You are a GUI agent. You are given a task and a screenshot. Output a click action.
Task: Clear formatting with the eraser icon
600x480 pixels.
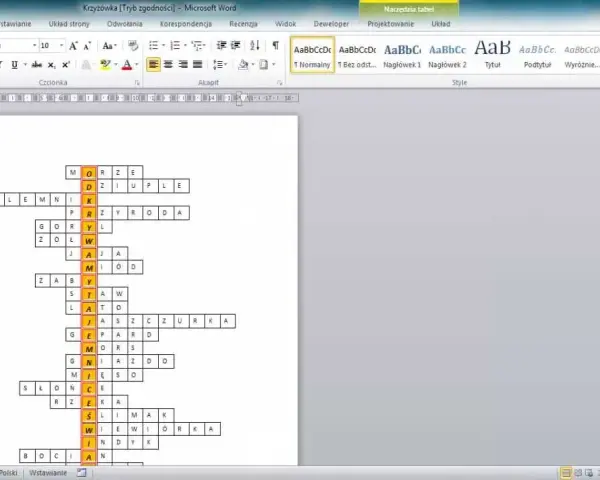tap(133, 46)
